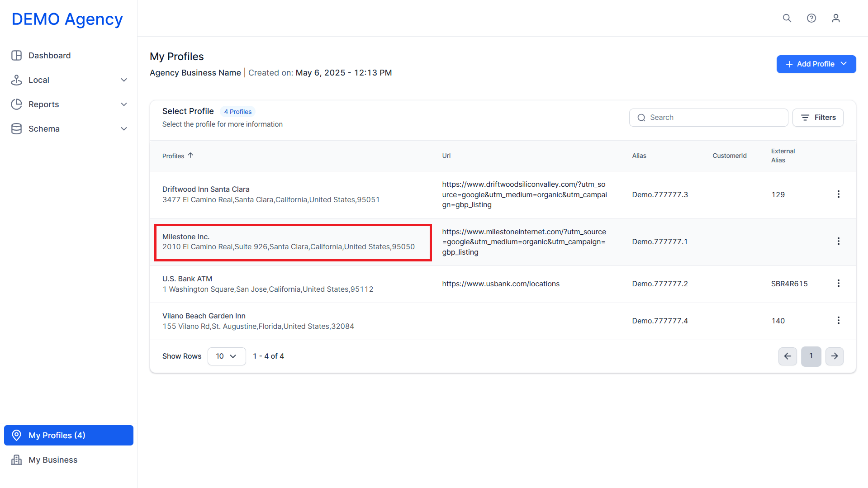Open the Driftwood Inn website URL
Screen dimensions: 868x488
click(524, 194)
